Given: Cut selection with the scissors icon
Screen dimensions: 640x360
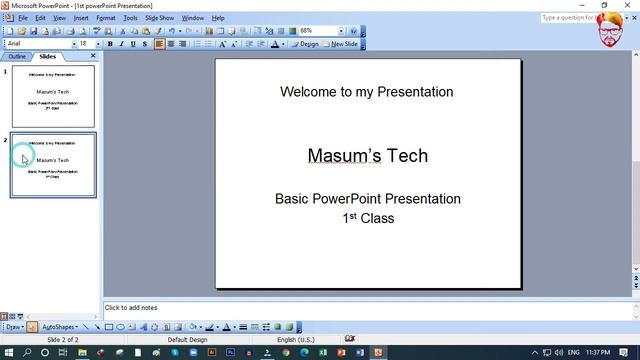Looking at the screenshot, I should [122, 31].
